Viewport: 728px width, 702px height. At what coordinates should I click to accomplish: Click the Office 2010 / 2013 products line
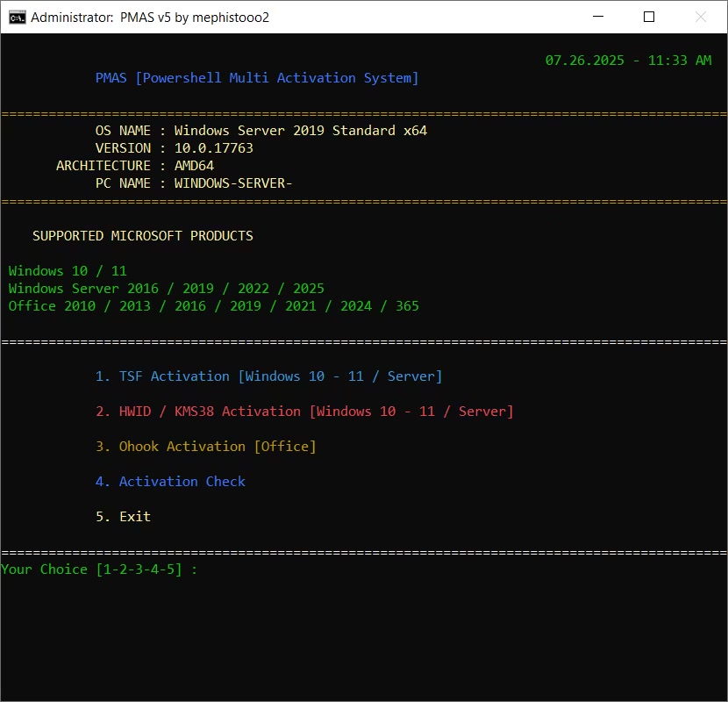pos(213,306)
